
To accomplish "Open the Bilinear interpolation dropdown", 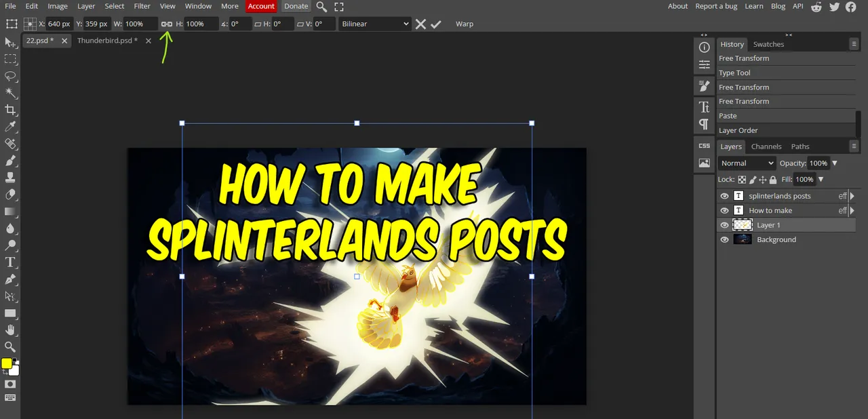I will (375, 24).
